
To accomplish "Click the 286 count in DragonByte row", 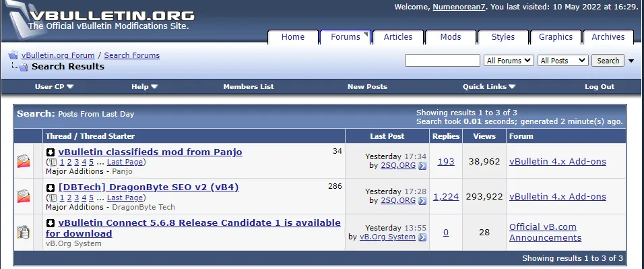I will (335, 186).
